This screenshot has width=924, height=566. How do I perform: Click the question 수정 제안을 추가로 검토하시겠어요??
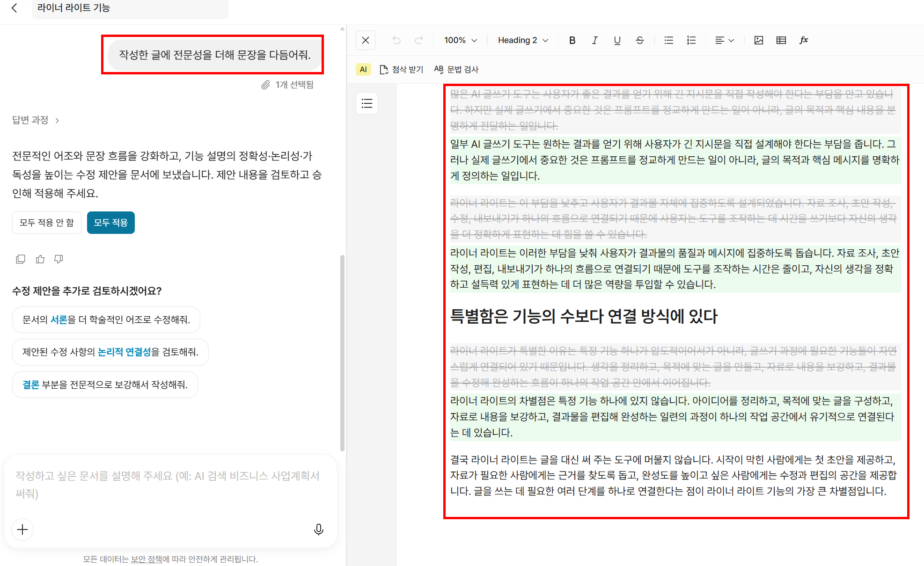point(87,291)
